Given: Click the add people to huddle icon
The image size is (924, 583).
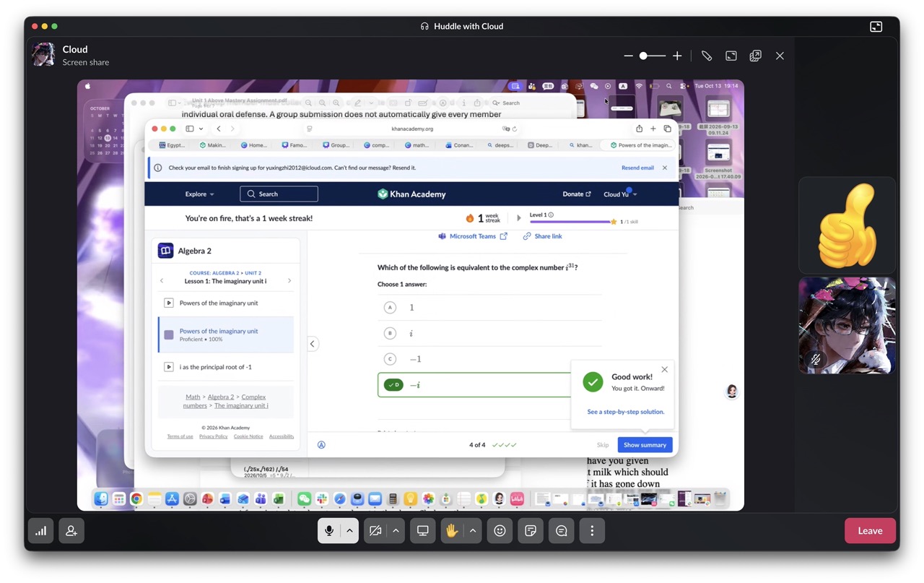Looking at the screenshot, I should (x=71, y=531).
